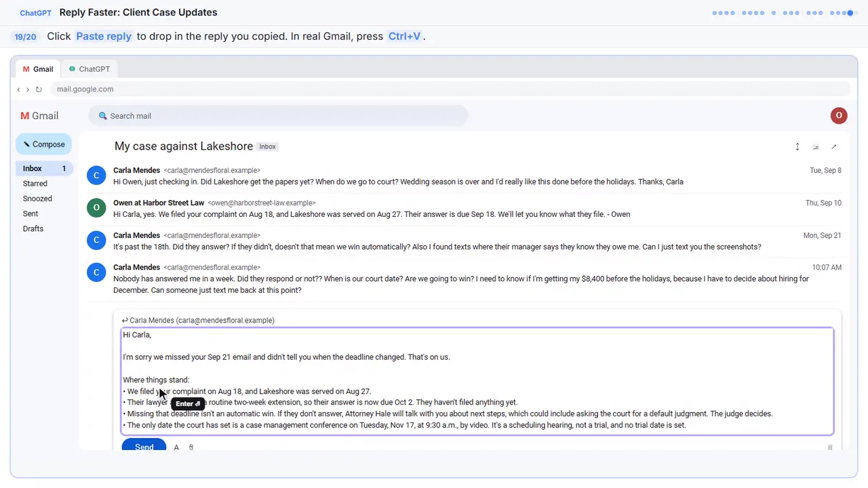Click the expand all messages icon

[797, 146]
